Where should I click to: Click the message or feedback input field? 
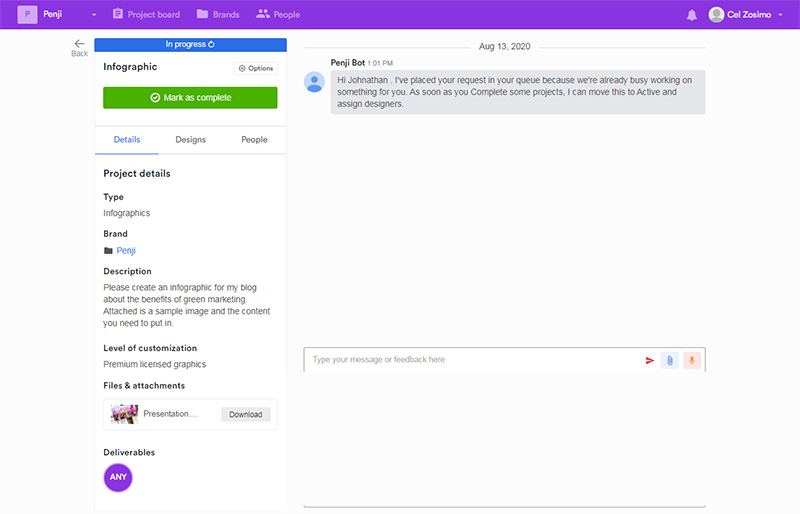[x=470, y=360]
